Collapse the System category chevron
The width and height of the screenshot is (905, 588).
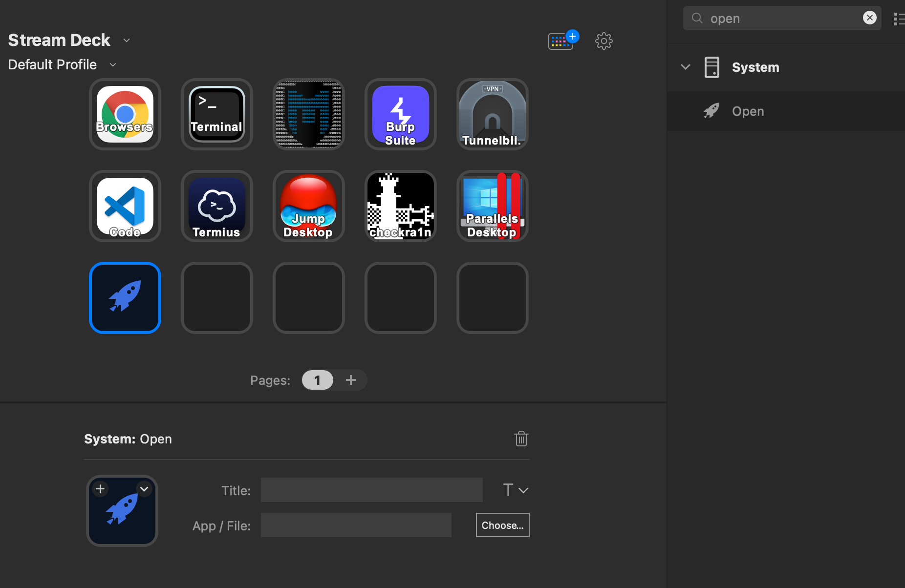686,67
